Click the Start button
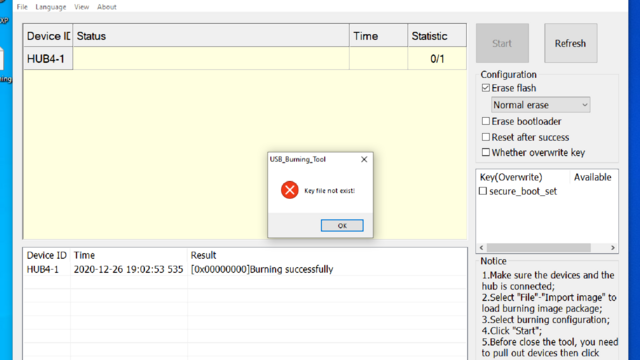The width and height of the screenshot is (640, 360). 502,43
